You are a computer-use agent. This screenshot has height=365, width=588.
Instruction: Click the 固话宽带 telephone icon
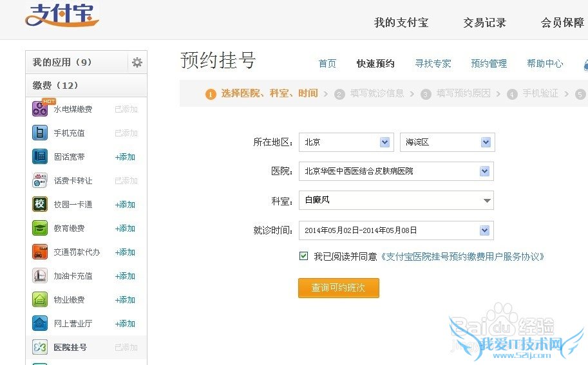pos(40,156)
